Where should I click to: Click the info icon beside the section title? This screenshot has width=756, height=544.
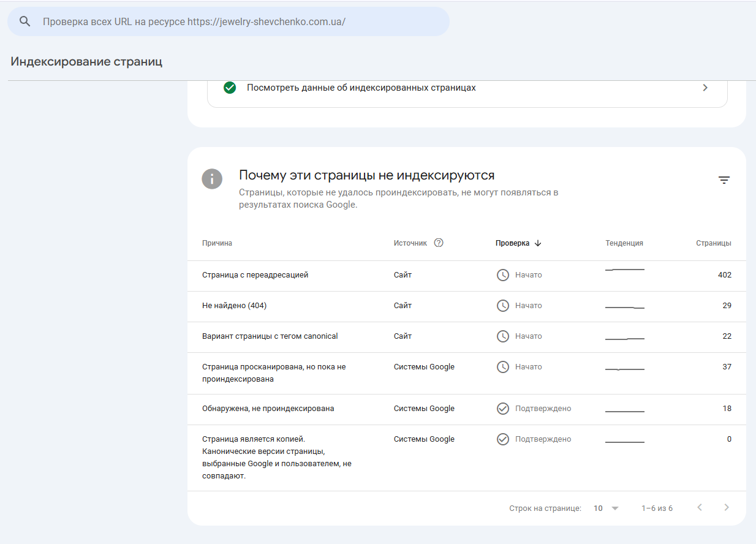[x=212, y=179]
